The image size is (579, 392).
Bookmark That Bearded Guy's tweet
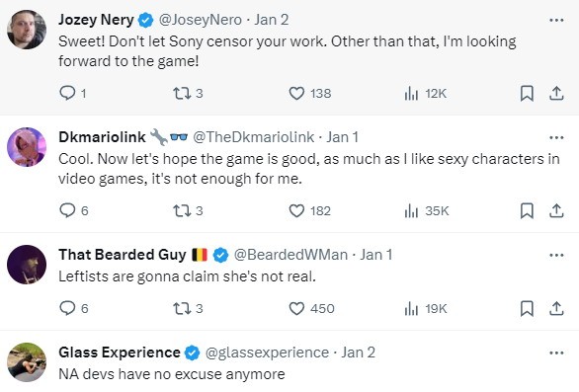(527, 309)
